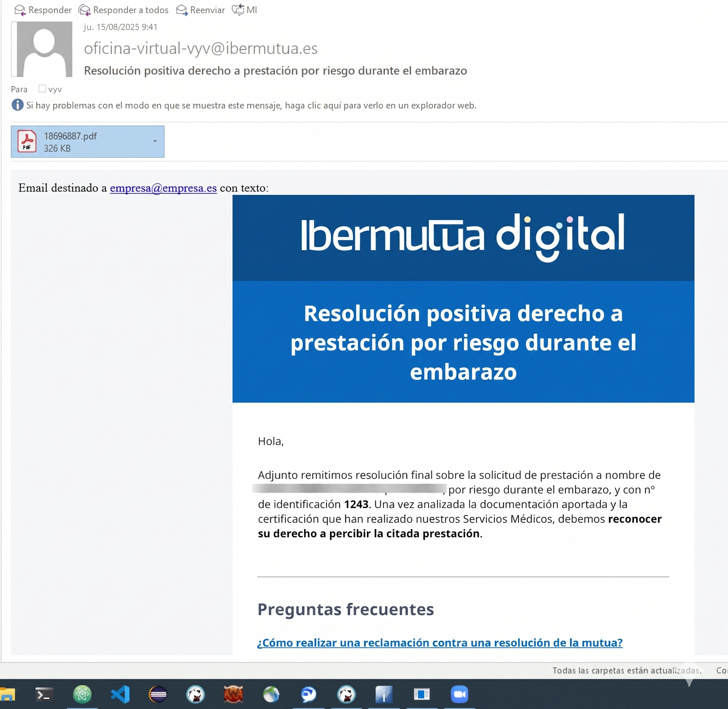Open Visual Studio Code from taskbar
728x709 pixels.
click(120, 694)
